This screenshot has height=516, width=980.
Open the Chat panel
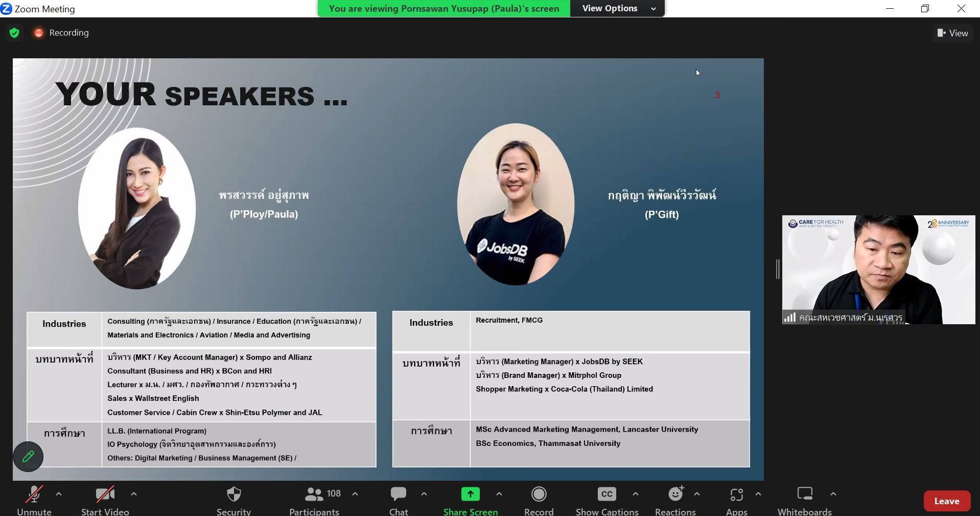tap(399, 500)
